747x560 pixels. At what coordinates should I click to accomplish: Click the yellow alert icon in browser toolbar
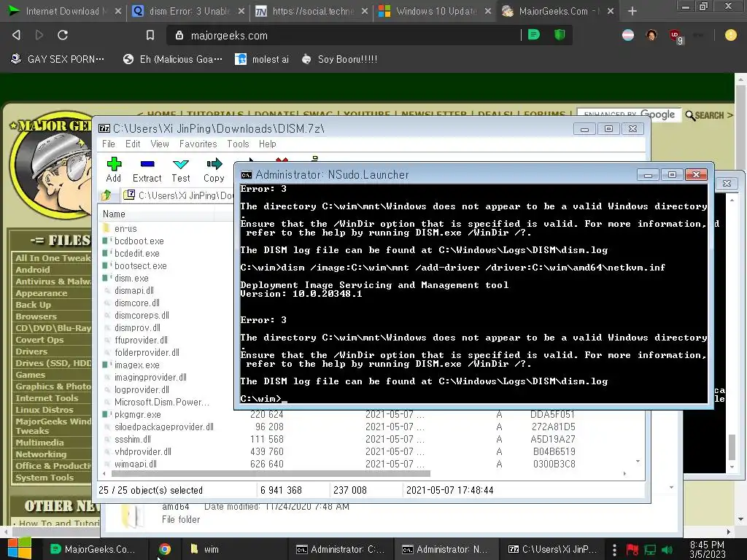(x=730, y=35)
